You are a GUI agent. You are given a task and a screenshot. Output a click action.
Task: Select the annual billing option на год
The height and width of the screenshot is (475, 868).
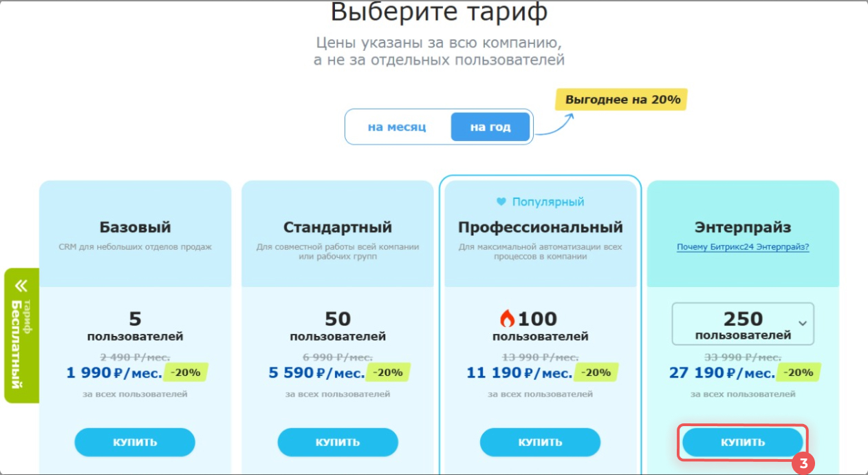tap(490, 127)
